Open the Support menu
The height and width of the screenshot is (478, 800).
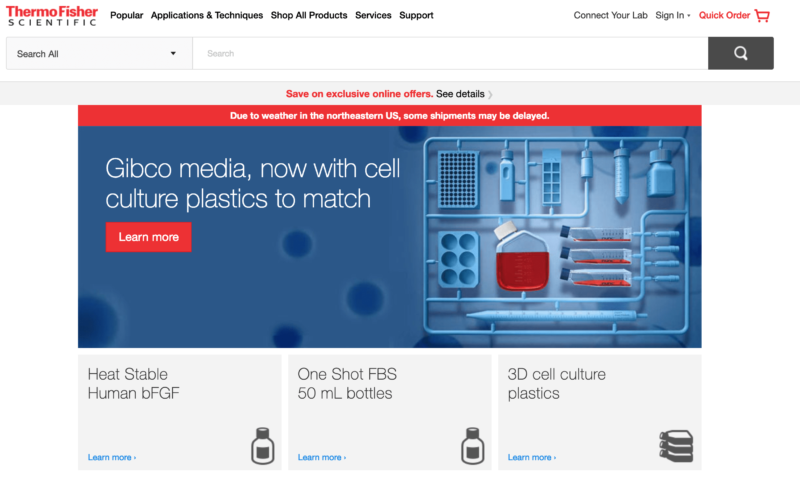pyautogui.click(x=416, y=15)
